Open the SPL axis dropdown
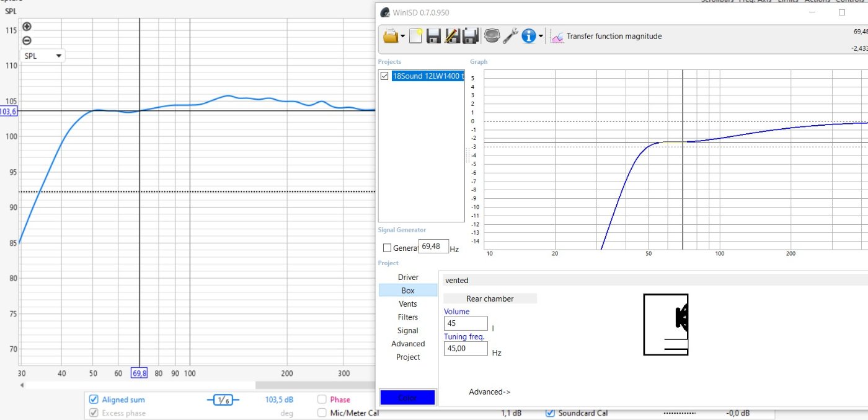 pyautogui.click(x=43, y=56)
